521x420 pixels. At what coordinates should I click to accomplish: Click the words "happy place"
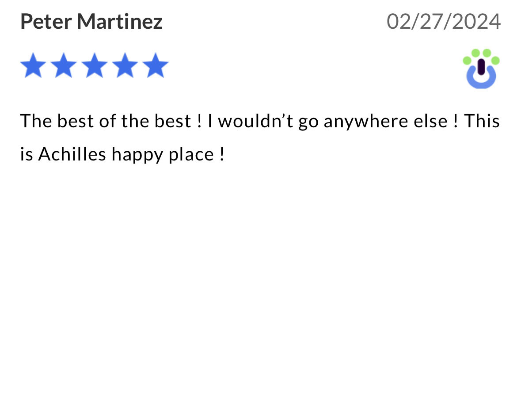tap(163, 155)
